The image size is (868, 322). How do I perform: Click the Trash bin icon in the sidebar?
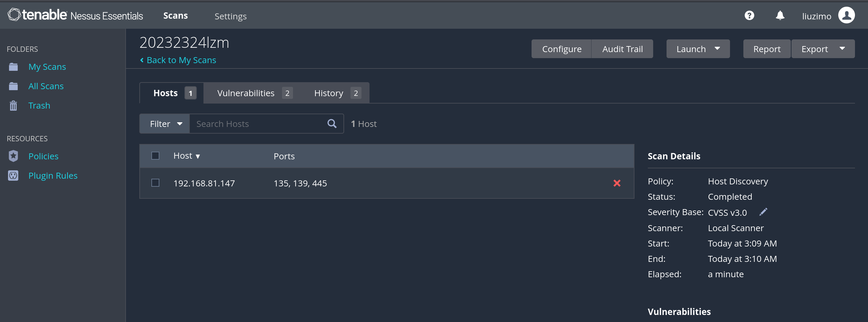tap(13, 106)
